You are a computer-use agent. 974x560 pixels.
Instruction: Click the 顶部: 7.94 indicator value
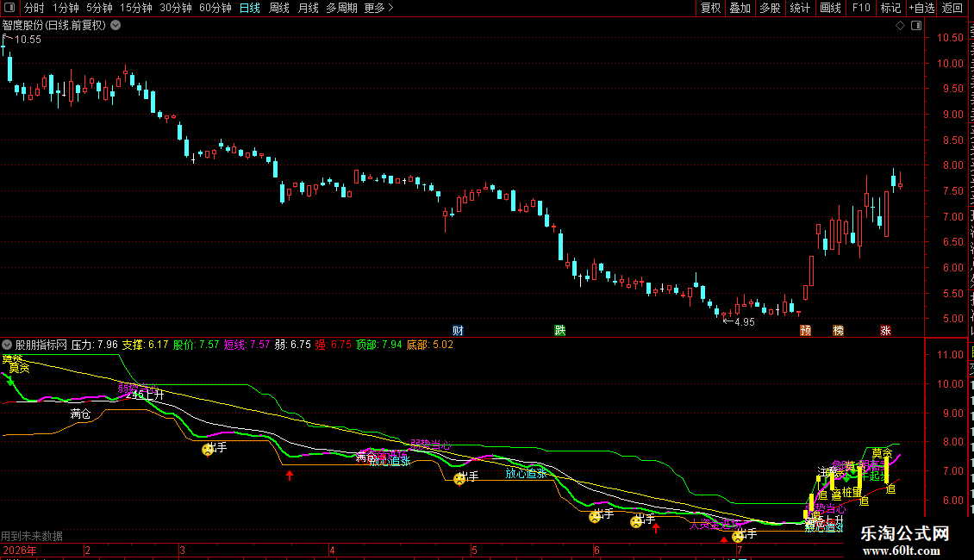[379, 345]
